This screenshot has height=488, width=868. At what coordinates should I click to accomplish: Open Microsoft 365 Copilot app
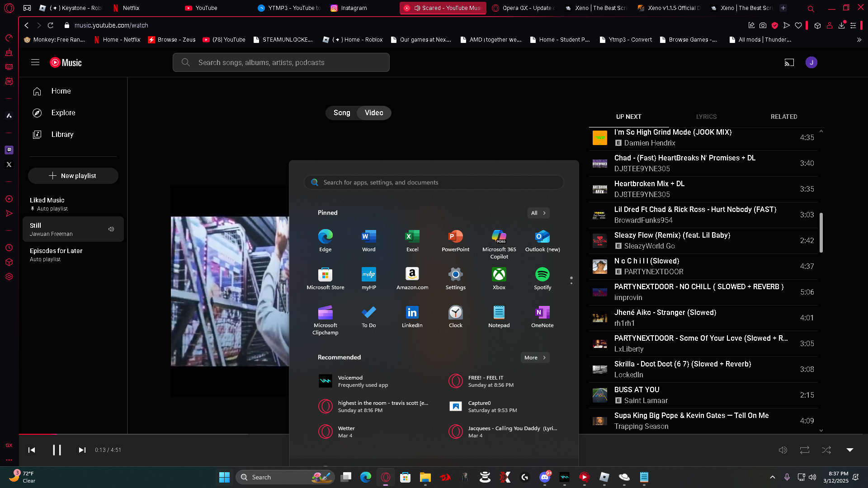[499, 244]
